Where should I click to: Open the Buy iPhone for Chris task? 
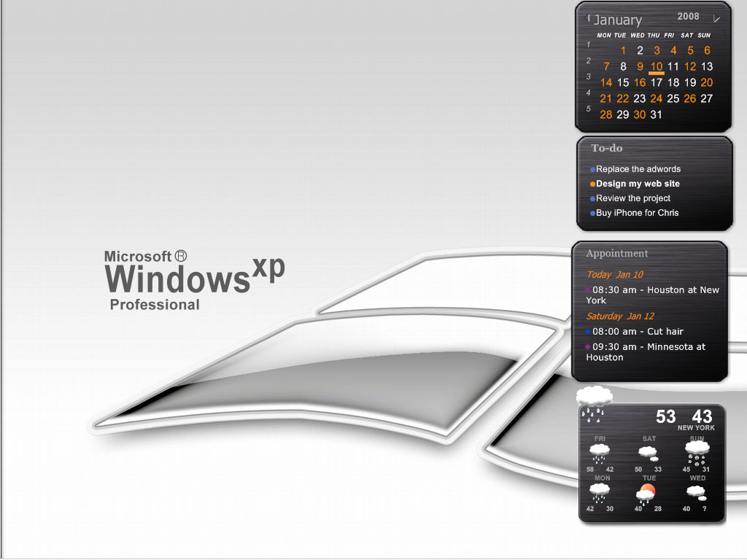point(638,213)
